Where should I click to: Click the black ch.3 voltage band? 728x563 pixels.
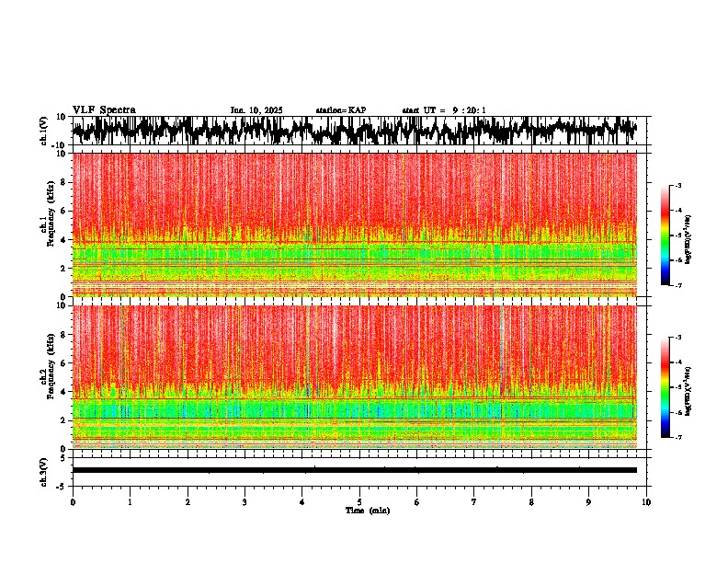[354, 470]
